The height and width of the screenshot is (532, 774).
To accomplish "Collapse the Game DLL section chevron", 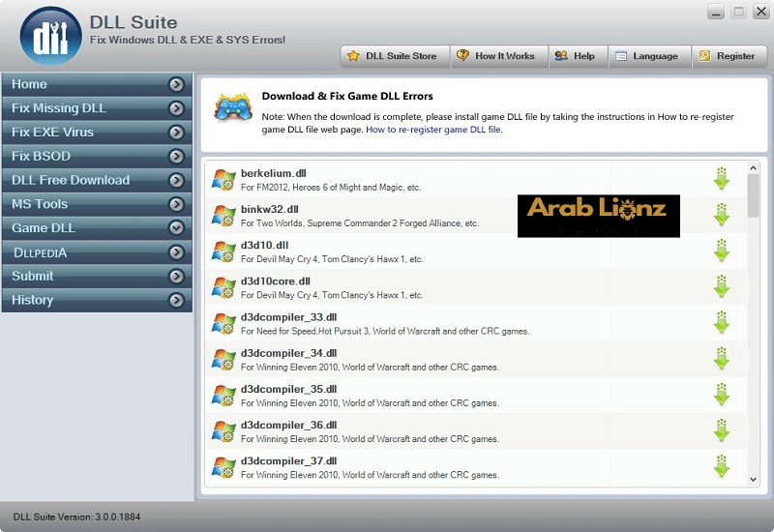I will [x=176, y=228].
